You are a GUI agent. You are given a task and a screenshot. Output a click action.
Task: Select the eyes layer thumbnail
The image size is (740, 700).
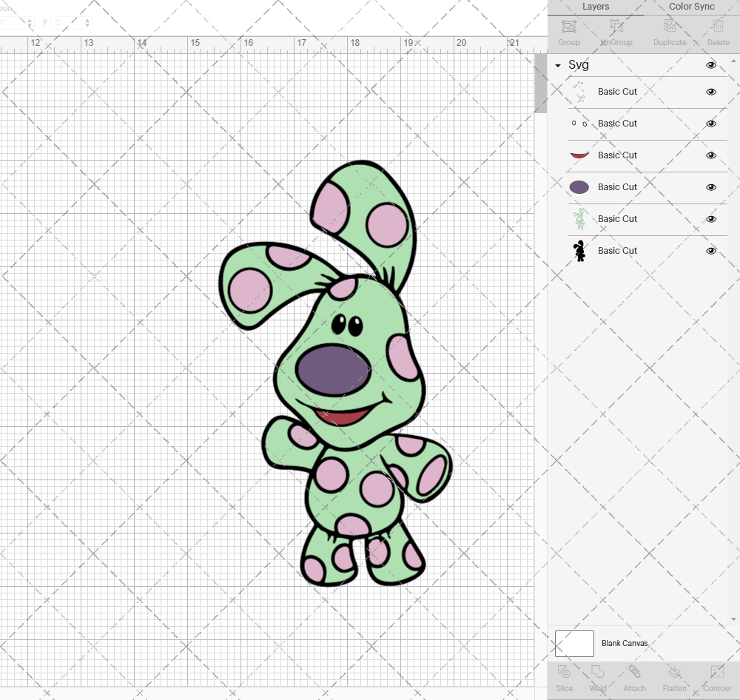click(579, 124)
